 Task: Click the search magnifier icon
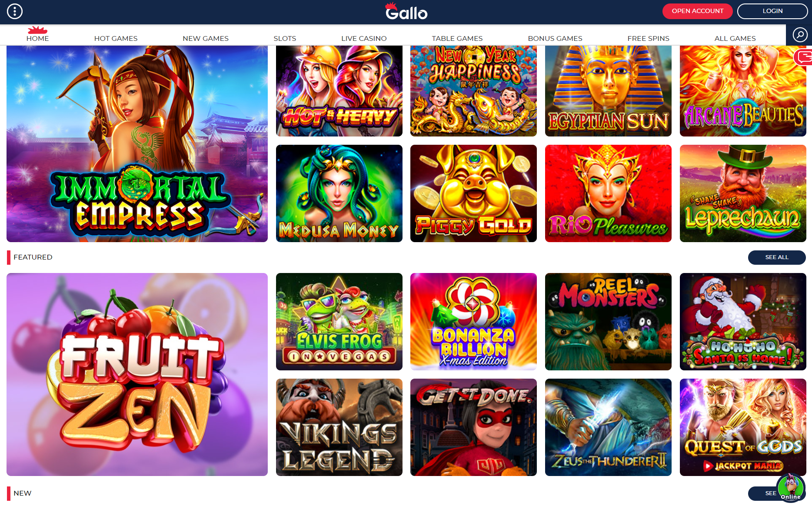tap(800, 35)
